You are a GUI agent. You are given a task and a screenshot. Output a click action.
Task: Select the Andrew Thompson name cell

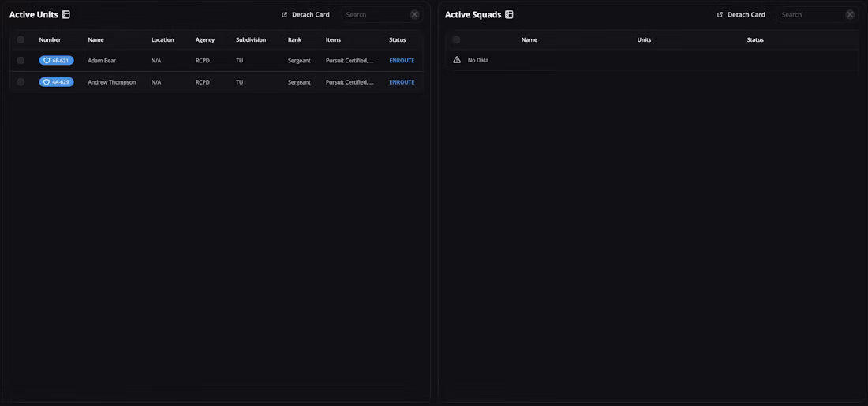tap(112, 82)
